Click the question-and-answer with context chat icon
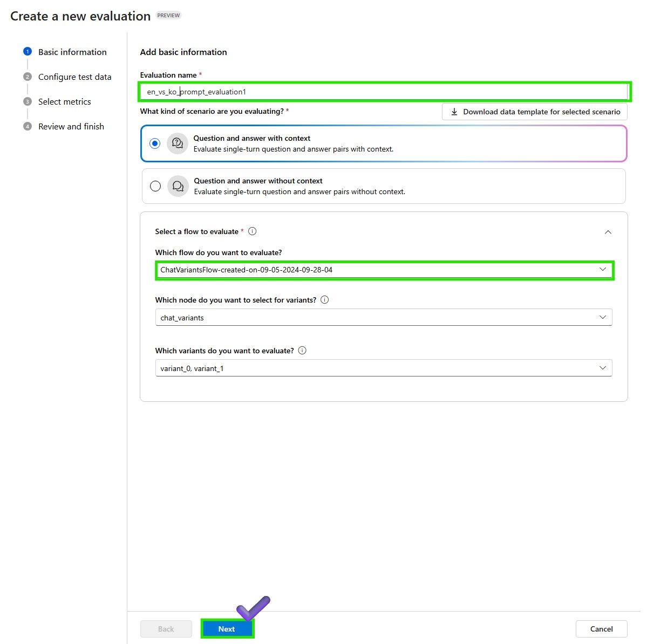 point(178,143)
